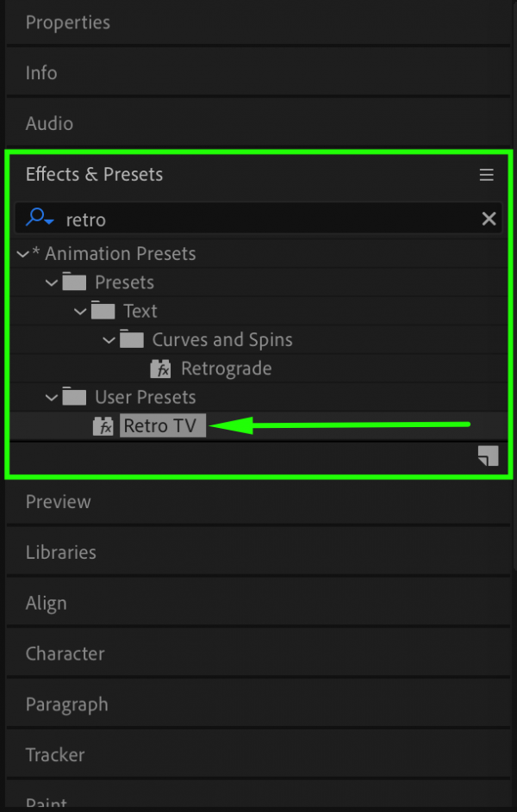This screenshot has width=517, height=812.
Task: Click the new animation preset icon bottom right
Action: pyautogui.click(x=488, y=456)
